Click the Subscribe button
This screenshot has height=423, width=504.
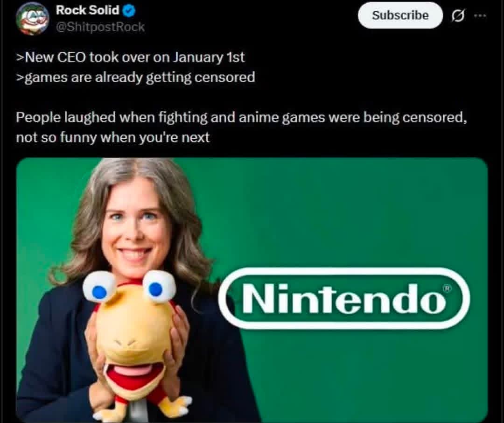pos(400,15)
